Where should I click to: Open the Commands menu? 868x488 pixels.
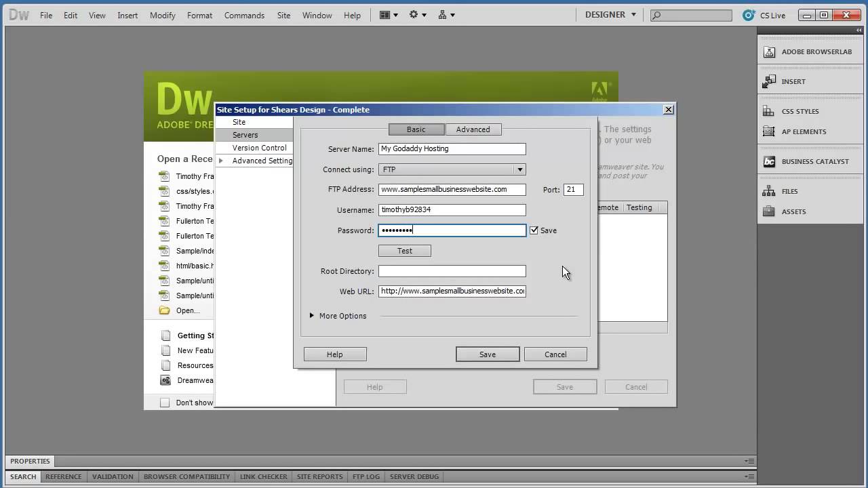coord(244,15)
